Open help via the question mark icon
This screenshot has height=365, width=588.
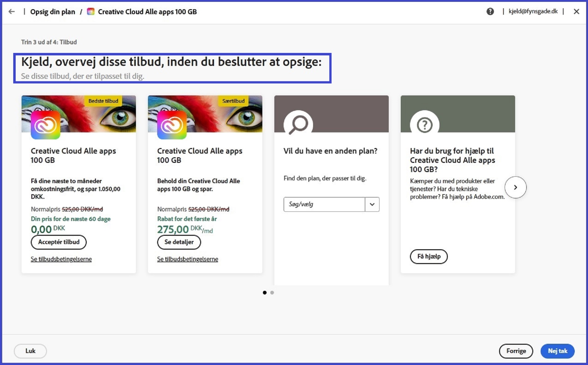coord(490,12)
